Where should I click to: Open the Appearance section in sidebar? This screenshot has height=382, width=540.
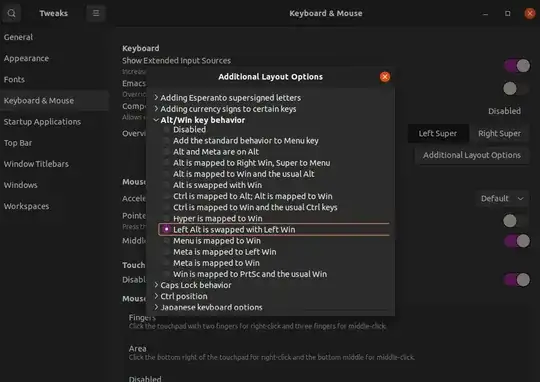tap(26, 59)
